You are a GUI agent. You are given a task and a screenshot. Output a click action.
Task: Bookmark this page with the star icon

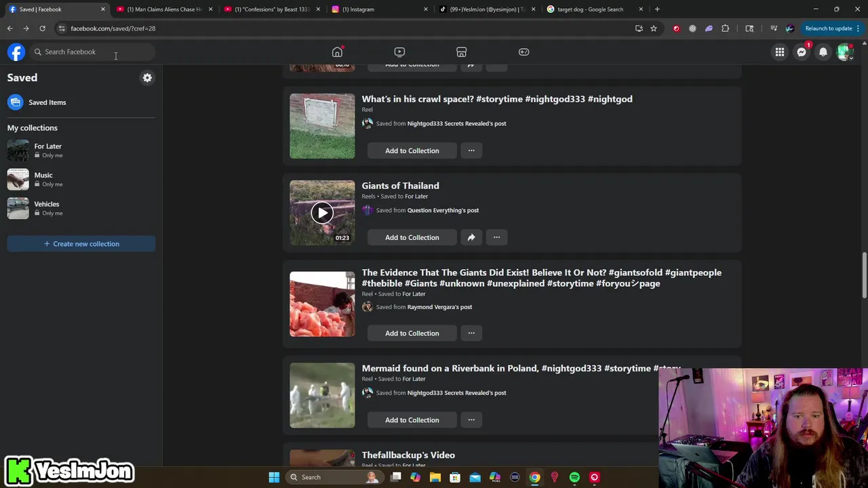coord(654,28)
